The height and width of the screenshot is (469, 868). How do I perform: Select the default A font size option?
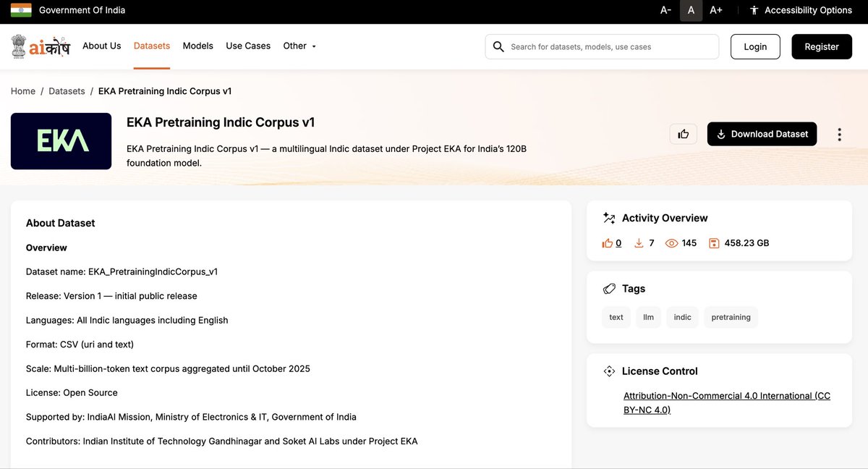pos(690,10)
